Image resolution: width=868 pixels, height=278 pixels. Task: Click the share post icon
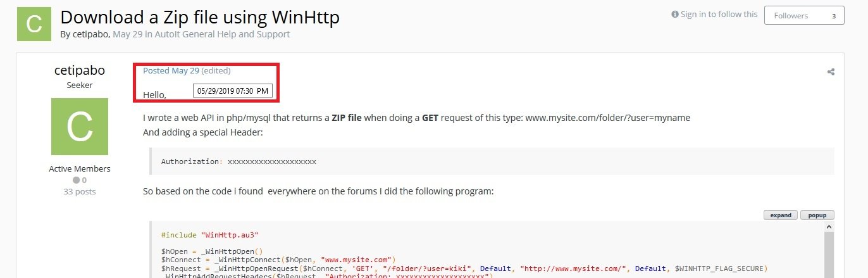click(x=831, y=72)
